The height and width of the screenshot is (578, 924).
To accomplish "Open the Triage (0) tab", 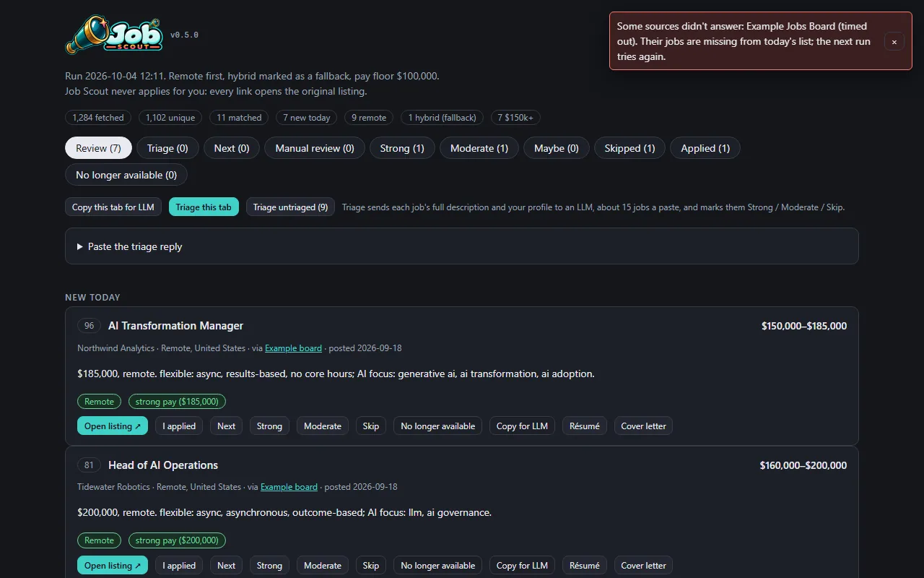I will coord(167,148).
